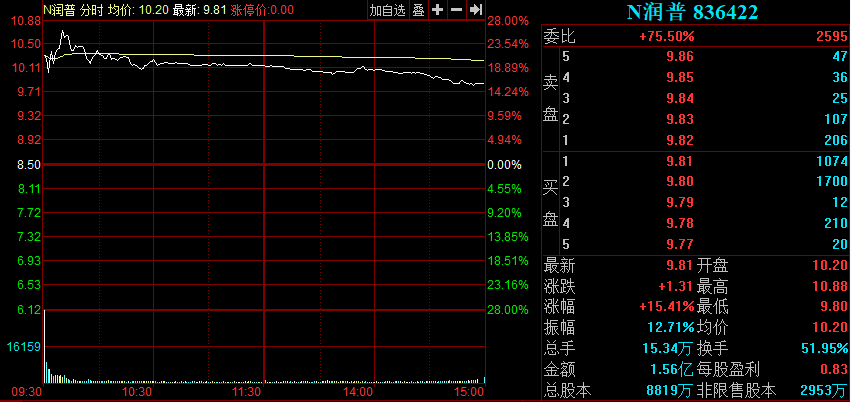The image size is (851, 402).
Task: Click the 14:00 time axis label
Action: 360,392
